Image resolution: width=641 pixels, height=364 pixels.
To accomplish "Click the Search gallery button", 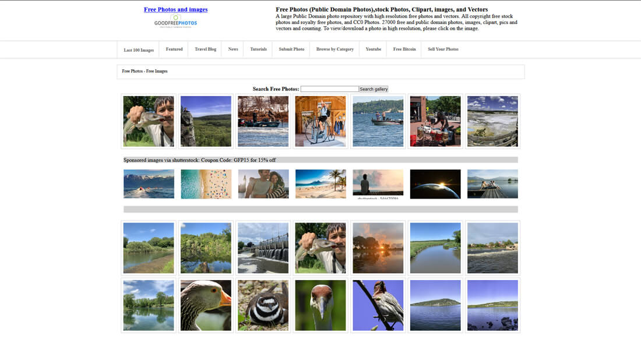I will tap(374, 89).
